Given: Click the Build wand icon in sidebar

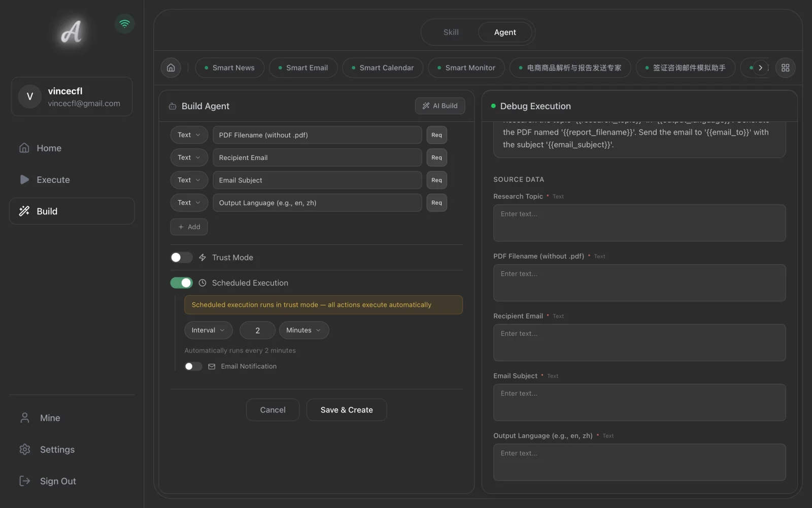Looking at the screenshot, I should click(x=24, y=211).
